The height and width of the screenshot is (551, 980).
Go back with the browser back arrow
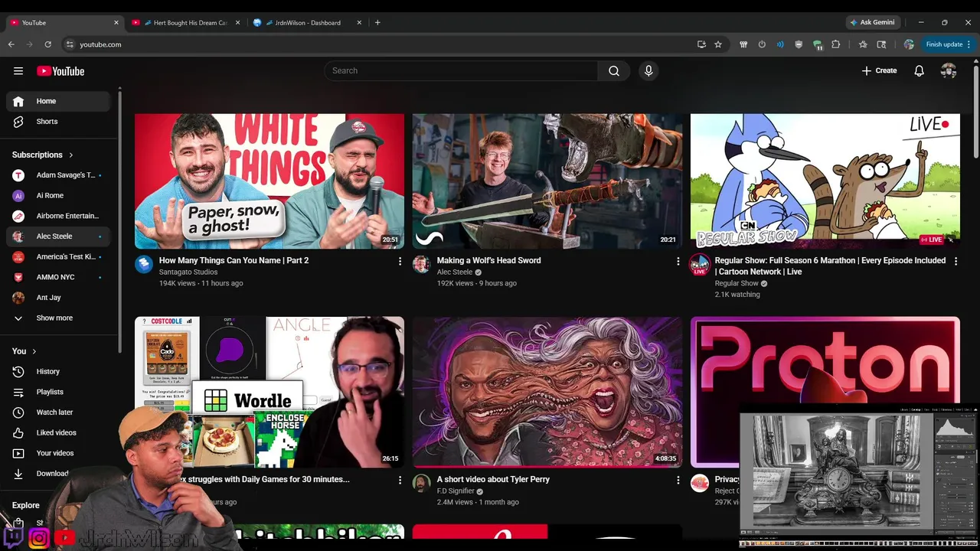click(x=11, y=44)
